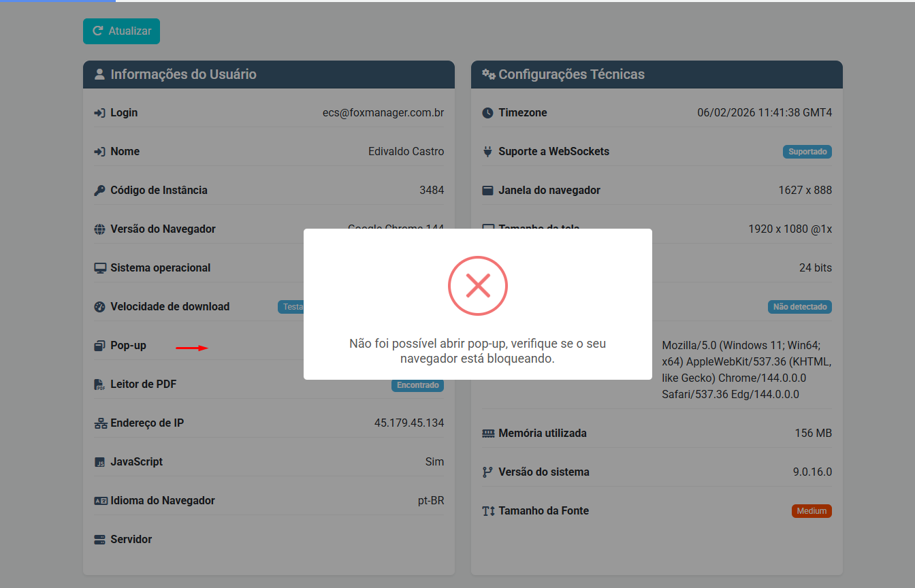Click the Configurações Técnicas panel header
The image size is (915, 588).
[x=657, y=75]
